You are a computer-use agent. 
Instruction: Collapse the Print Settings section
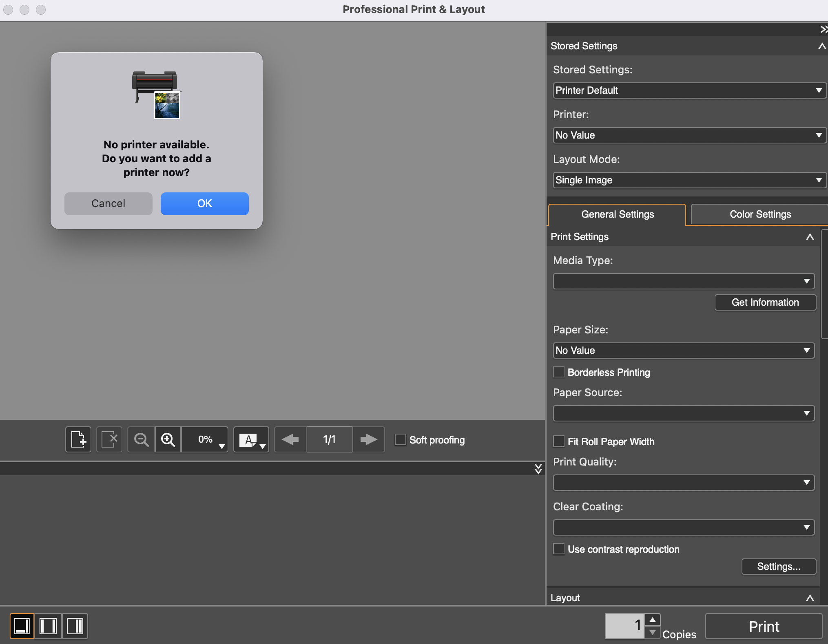pyautogui.click(x=810, y=237)
